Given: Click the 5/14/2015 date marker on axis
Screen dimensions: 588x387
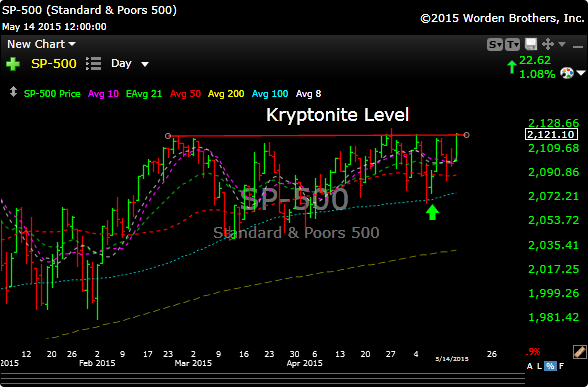Looking at the screenshot, I should pyautogui.click(x=452, y=359).
